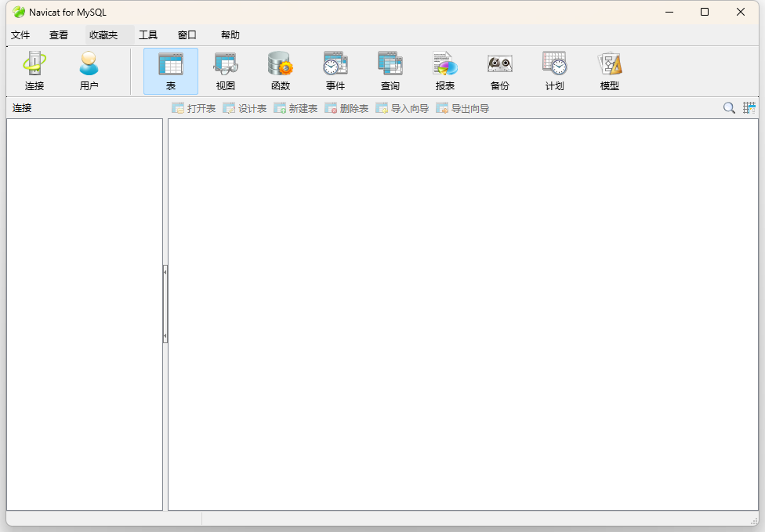The image size is (765, 532).
Task: Click the Navicat logo in title bar
Action: click(x=19, y=13)
